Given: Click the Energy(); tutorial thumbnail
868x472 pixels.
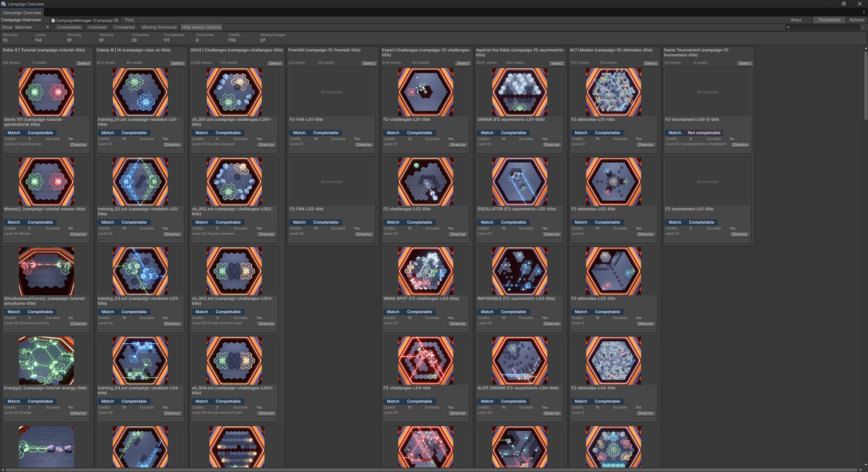Looking at the screenshot, I should [x=47, y=361].
